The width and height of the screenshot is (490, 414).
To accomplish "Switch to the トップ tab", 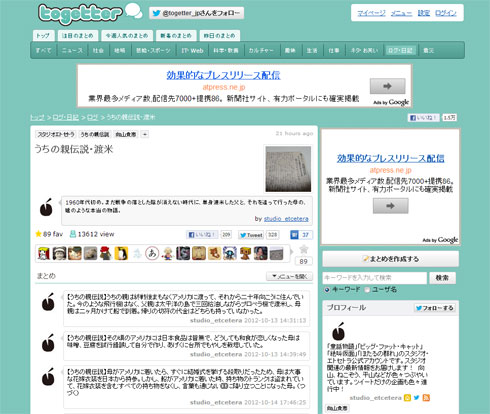I will click(43, 36).
